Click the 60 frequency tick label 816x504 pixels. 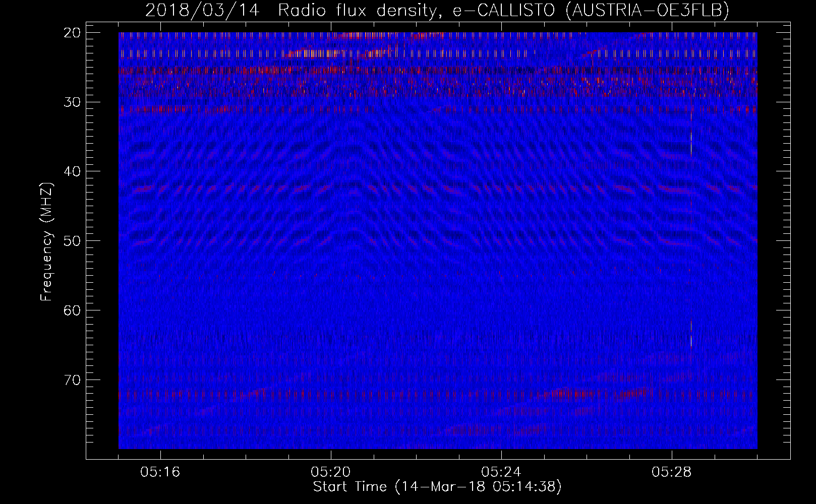click(73, 310)
